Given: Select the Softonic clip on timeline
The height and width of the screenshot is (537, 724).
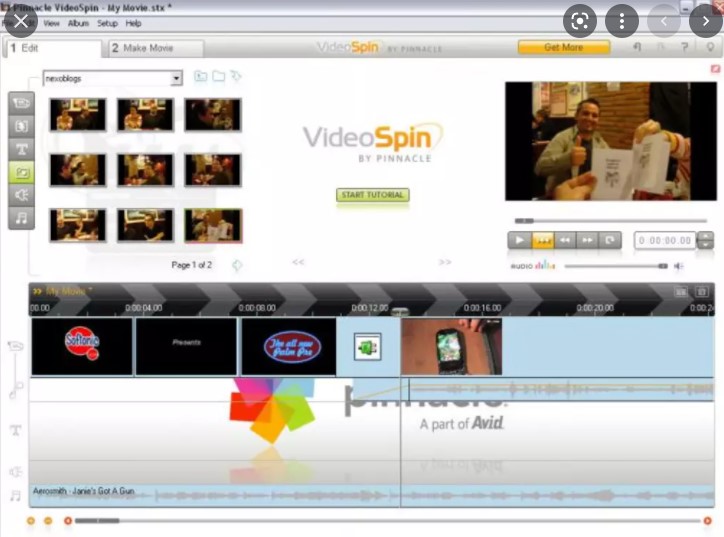Looking at the screenshot, I should (82, 347).
